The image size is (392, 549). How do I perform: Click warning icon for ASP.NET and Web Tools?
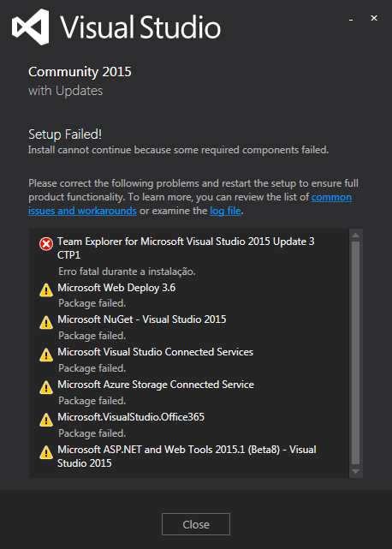point(46,452)
